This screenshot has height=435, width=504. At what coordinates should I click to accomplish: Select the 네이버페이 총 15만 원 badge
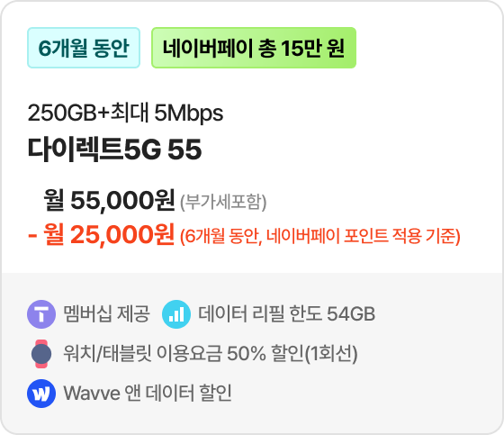click(254, 48)
